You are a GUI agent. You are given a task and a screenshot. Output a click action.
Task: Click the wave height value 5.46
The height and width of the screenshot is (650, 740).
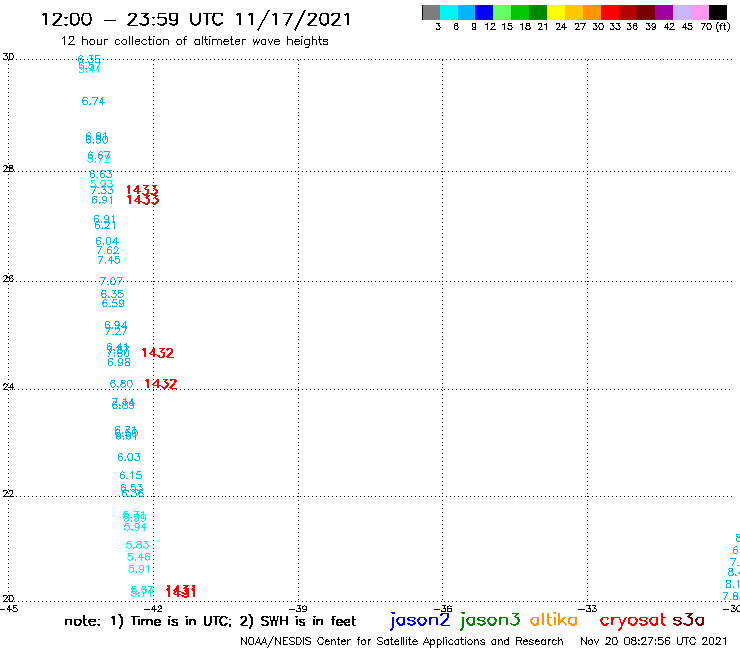138,557
